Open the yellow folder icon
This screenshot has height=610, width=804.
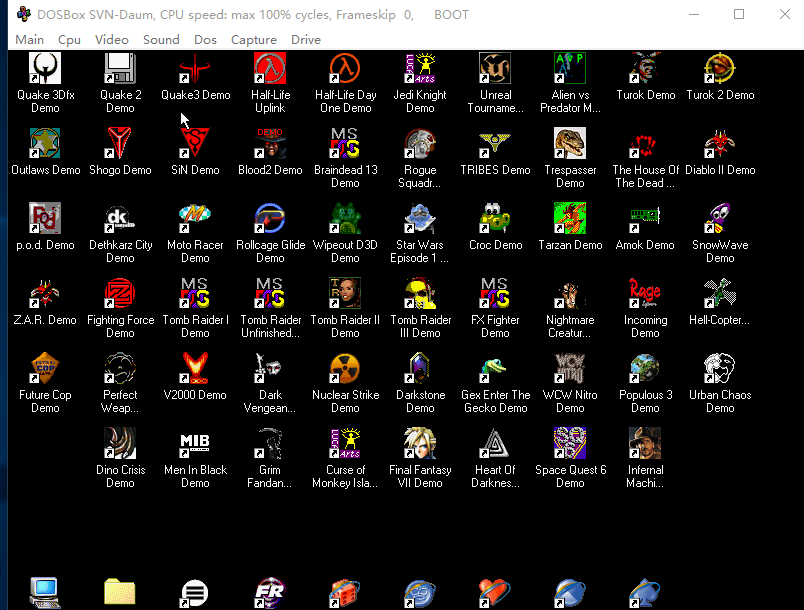click(x=120, y=593)
